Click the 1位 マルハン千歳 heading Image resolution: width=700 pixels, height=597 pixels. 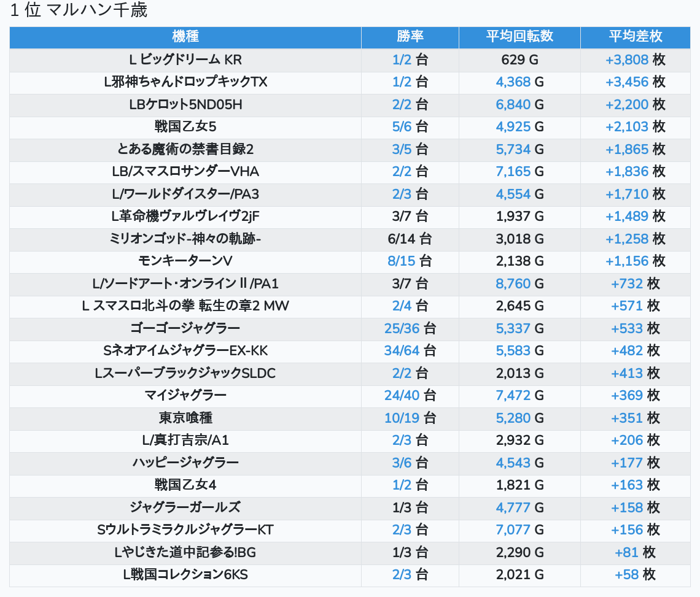79,10
